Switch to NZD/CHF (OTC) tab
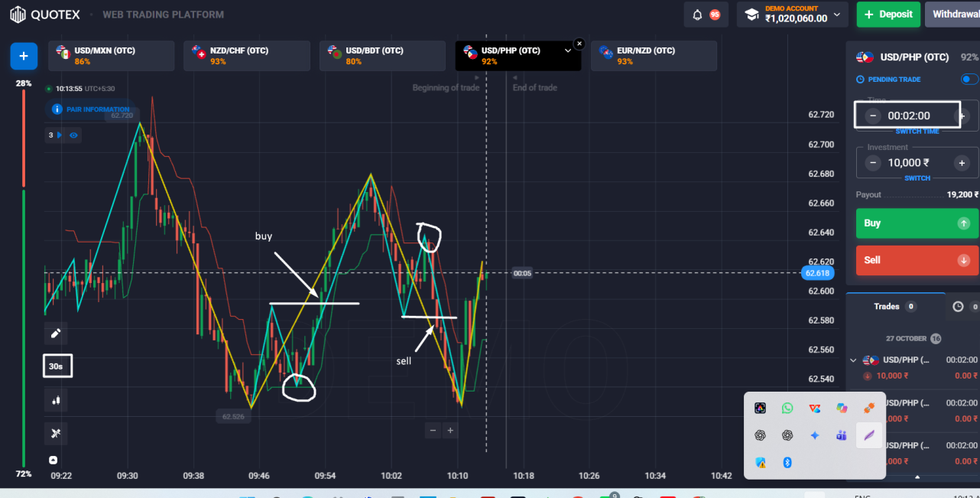The height and width of the screenshot is (498, 980). pos(247,56)
